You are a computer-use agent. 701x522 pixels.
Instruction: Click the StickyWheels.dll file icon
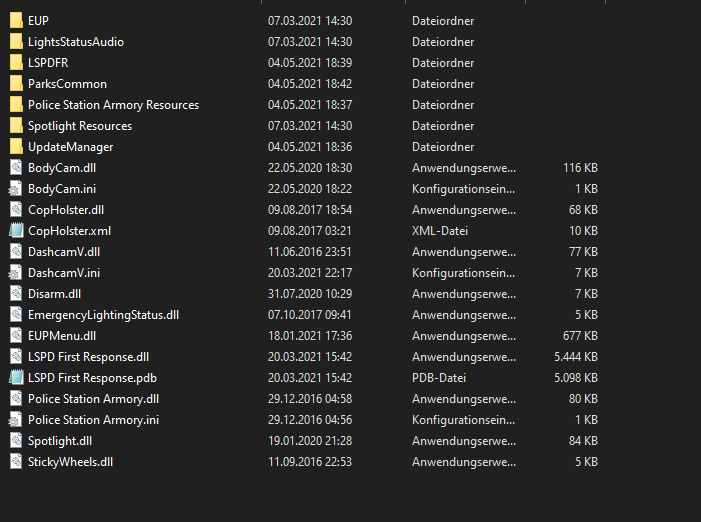[15, 462]
